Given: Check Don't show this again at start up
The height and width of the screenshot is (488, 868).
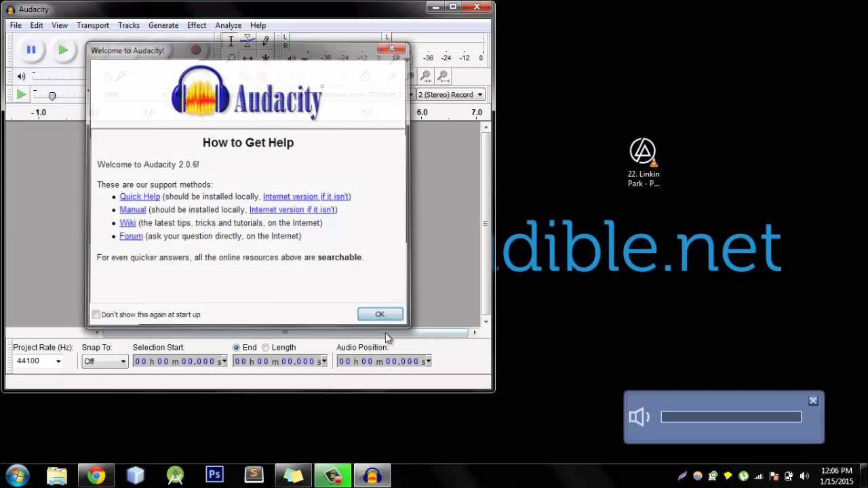Looking at the screenshot, I should tap(96, 314).
